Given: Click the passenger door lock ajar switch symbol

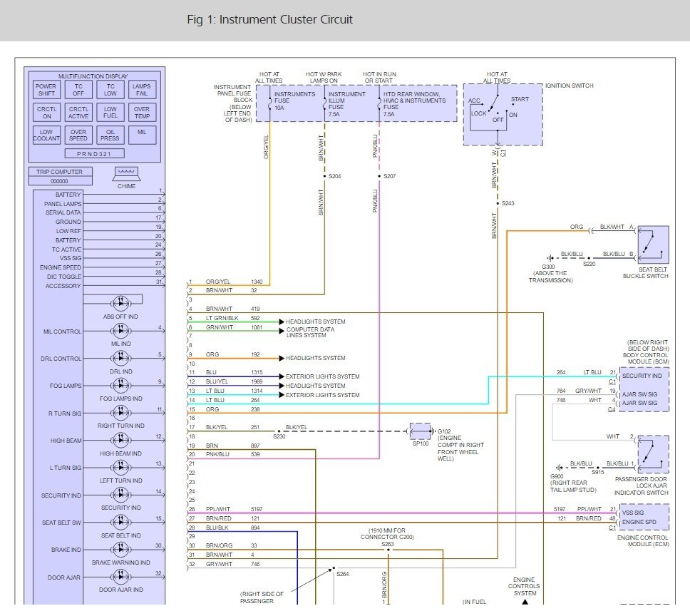Looking at the screenshot, I should 653,455.
